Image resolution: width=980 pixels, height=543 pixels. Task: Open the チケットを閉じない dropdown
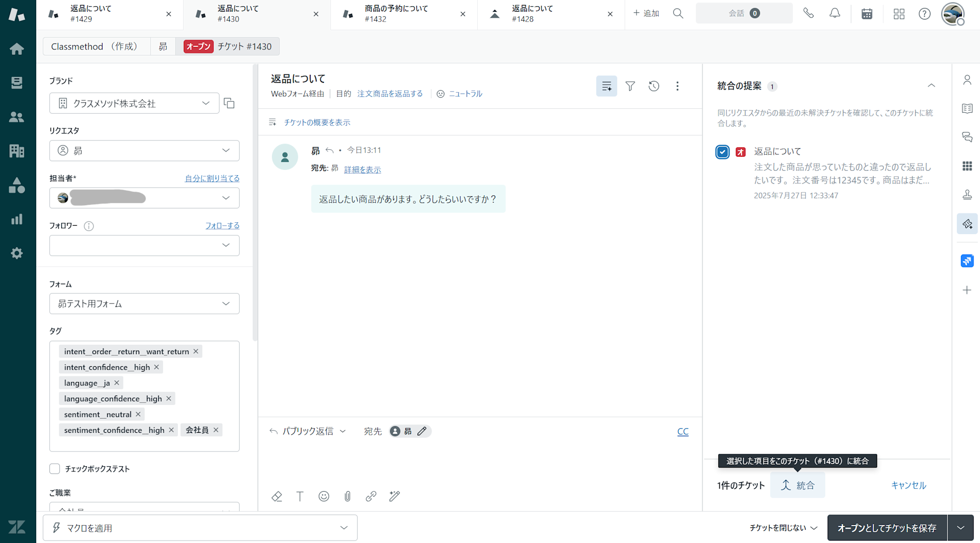784,528
